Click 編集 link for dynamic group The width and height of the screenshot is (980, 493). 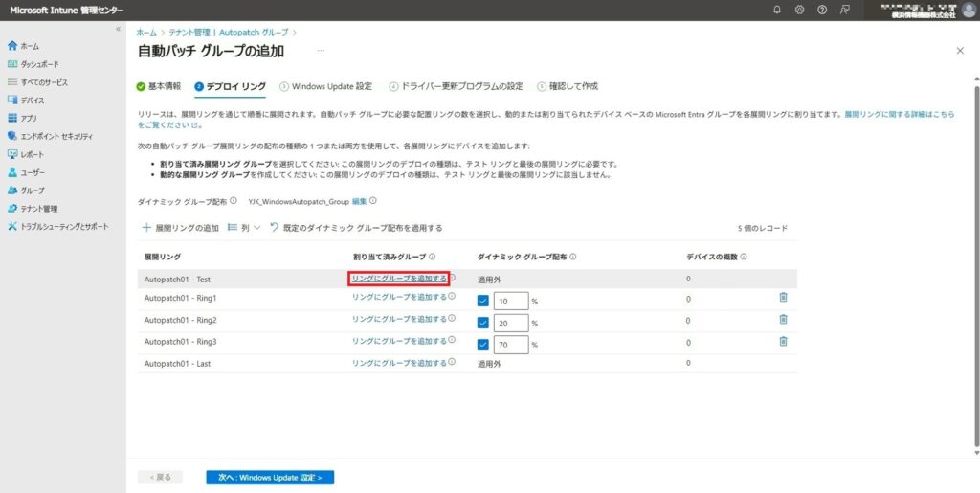[360, 201]
